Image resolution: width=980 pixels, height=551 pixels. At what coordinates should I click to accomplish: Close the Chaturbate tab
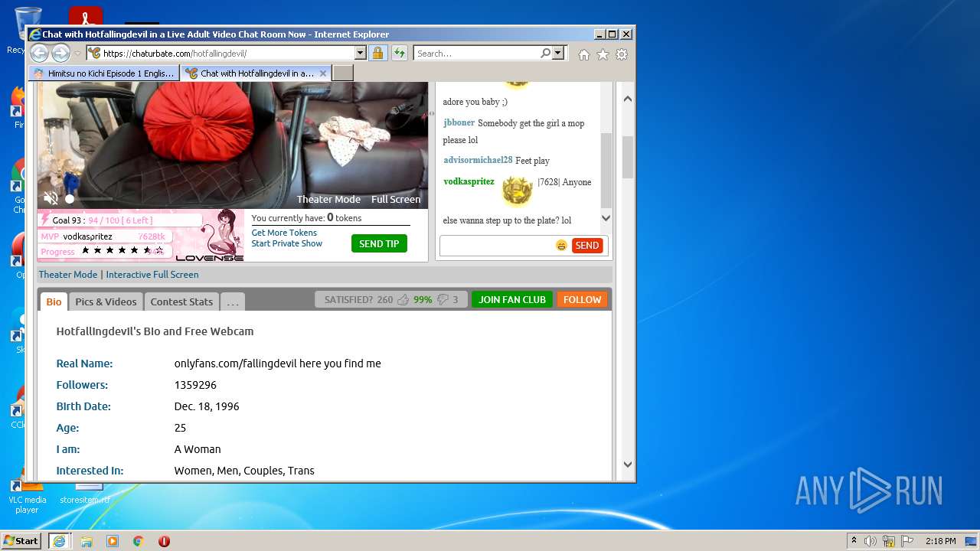click(323, 73)
